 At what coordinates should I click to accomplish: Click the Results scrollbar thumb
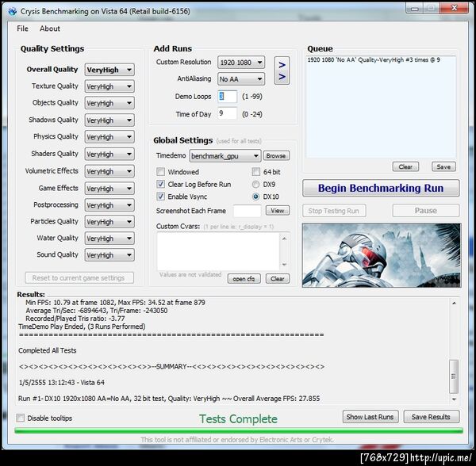454,376
